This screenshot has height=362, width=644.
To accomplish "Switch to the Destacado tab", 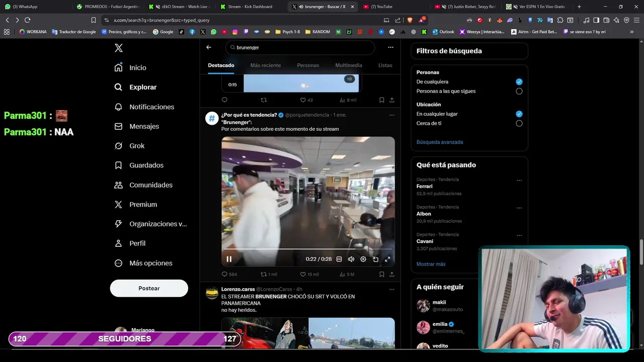I will [221, 65].
